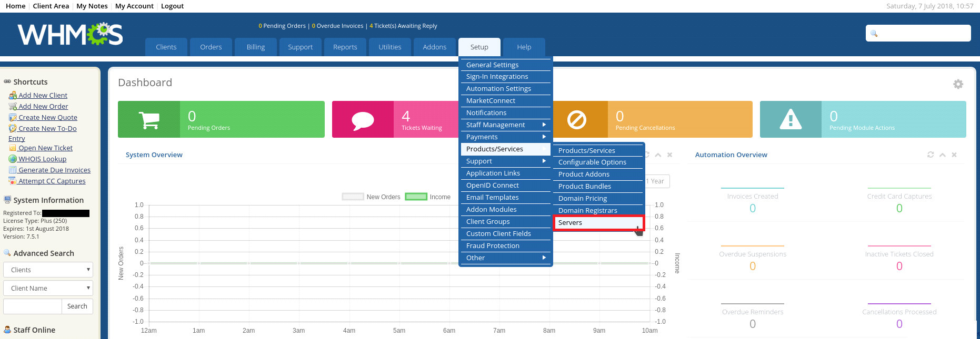Click the Pending Orders shopping cart icon

[149, 120]
